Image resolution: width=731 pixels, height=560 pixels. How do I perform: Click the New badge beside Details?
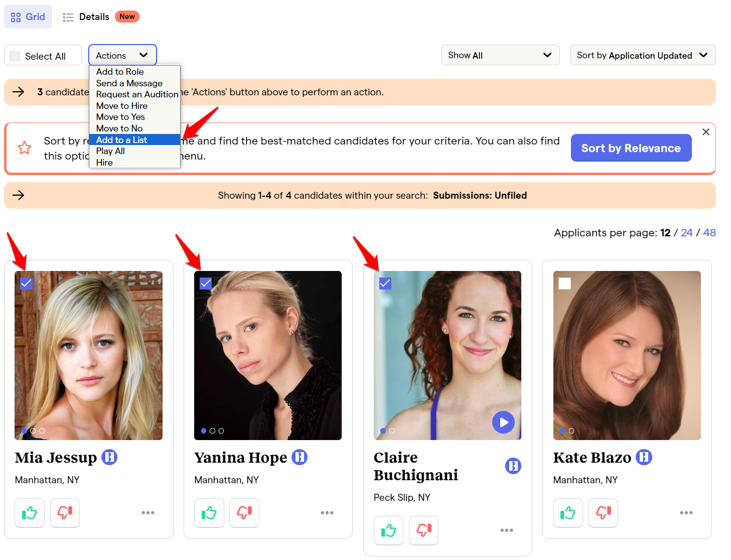tap(127, 17)
